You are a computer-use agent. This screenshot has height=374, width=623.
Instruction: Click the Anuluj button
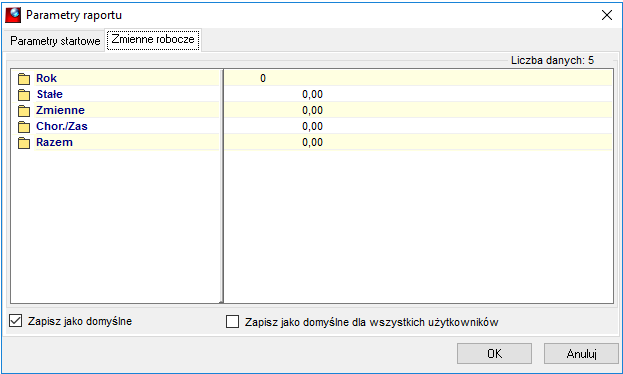[581, 353]
